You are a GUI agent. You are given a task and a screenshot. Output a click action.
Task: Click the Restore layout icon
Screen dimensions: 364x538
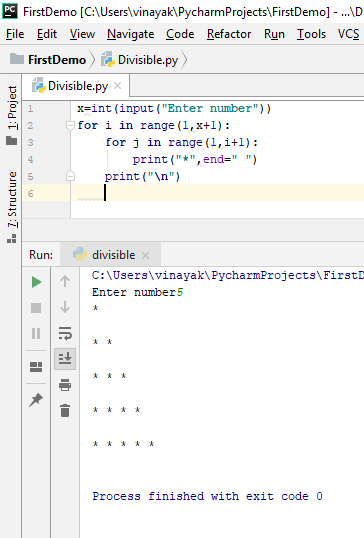[36, 367]
